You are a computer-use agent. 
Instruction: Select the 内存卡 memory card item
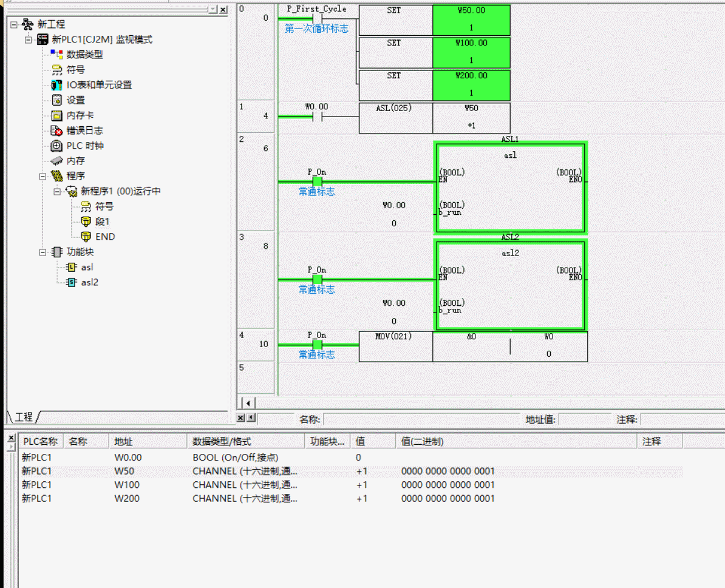[80, 115]
